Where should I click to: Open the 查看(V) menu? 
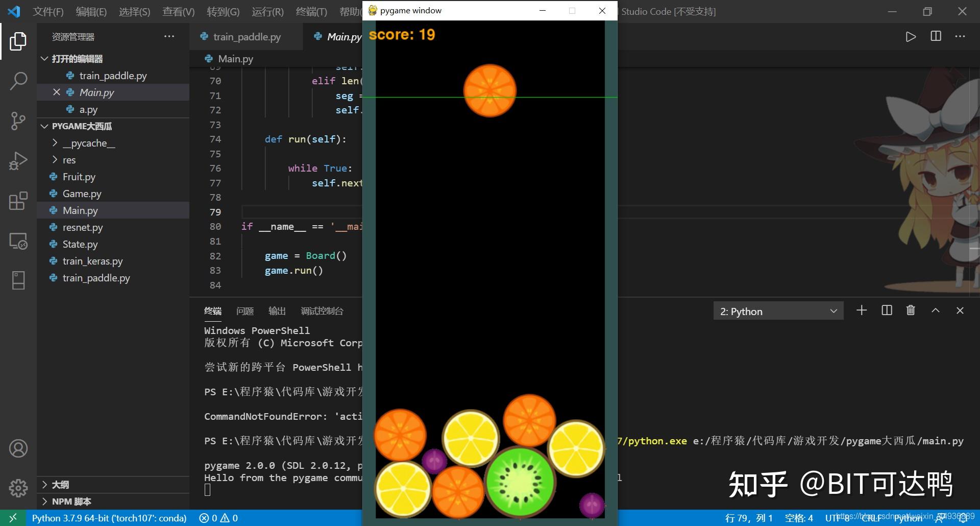click(179, 11)
